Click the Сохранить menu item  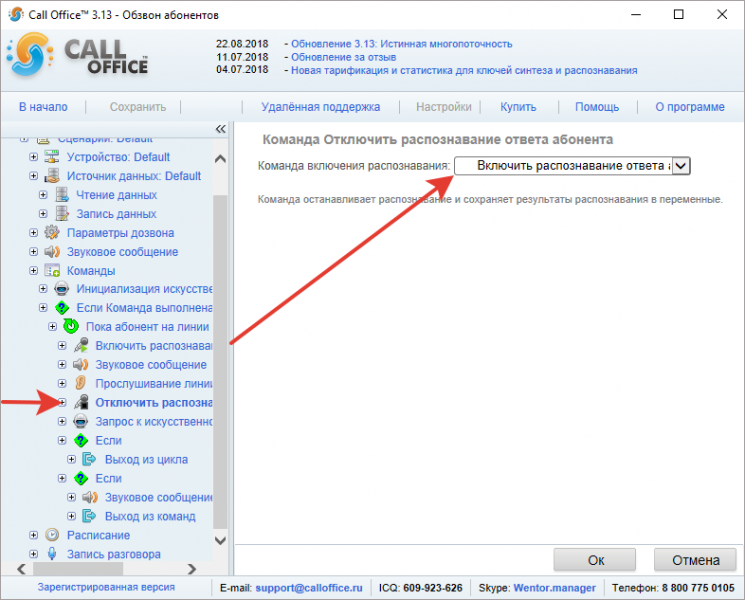(138, 107)
